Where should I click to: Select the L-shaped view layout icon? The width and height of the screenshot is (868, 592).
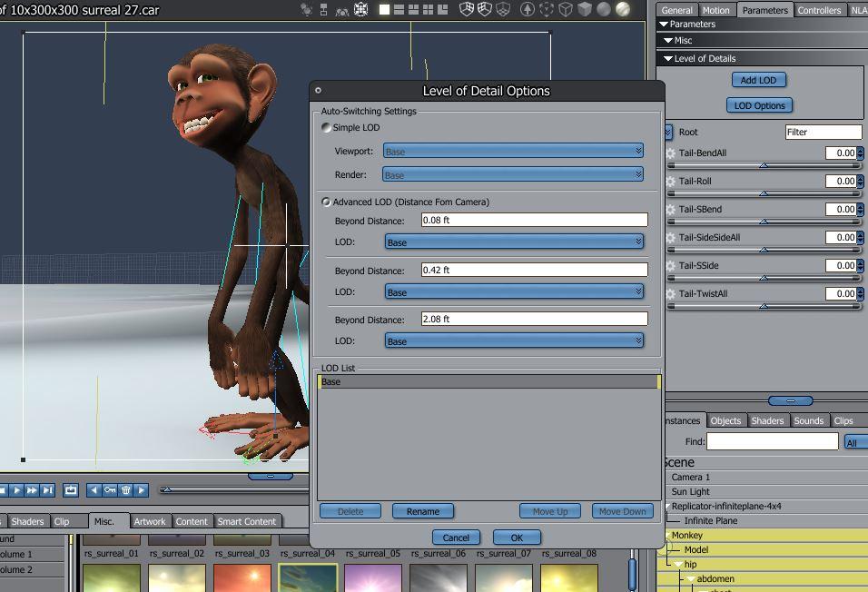pos(442,9)
